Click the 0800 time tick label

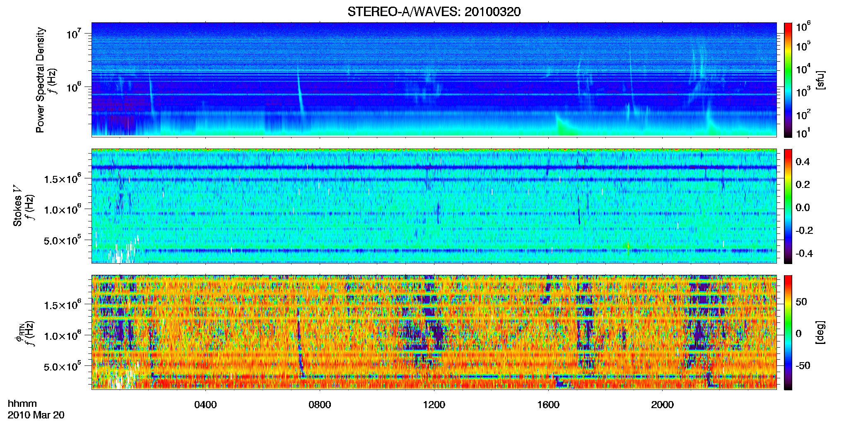[320, 405]
